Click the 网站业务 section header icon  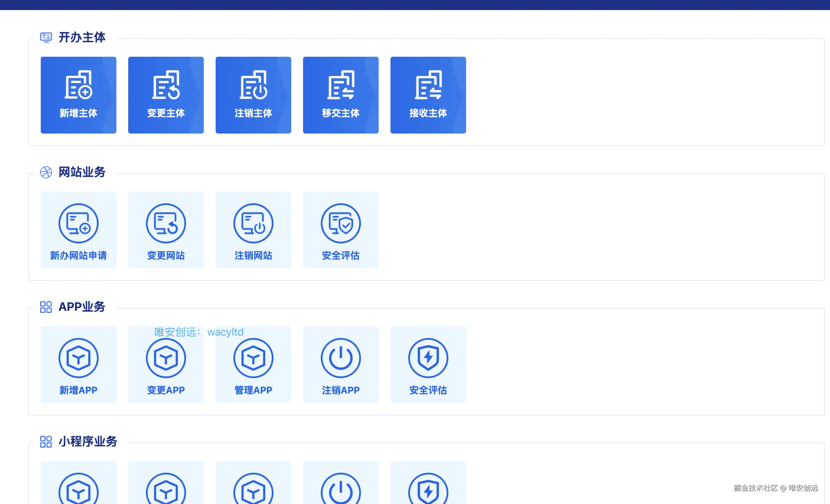[x=46, y=172]
